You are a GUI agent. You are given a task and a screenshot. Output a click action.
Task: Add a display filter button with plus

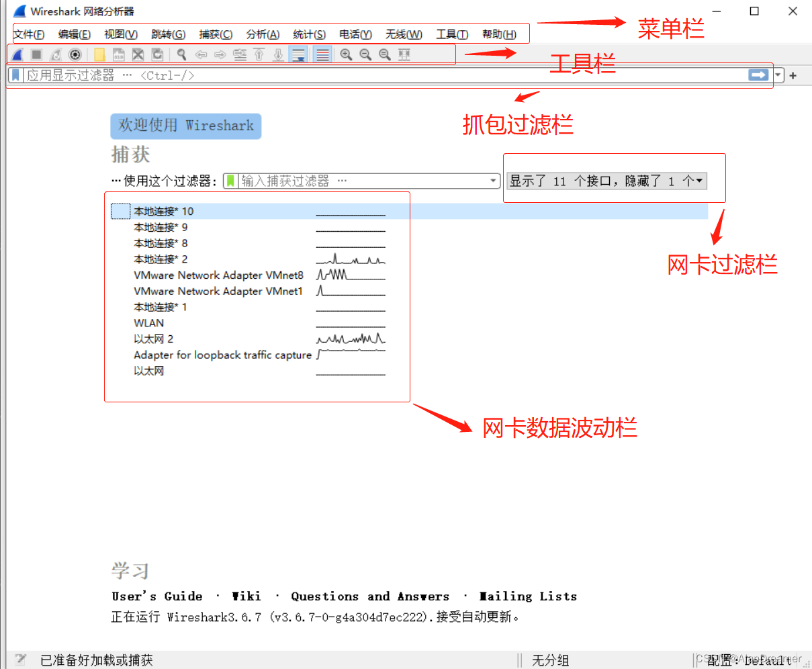coord(793,75)
